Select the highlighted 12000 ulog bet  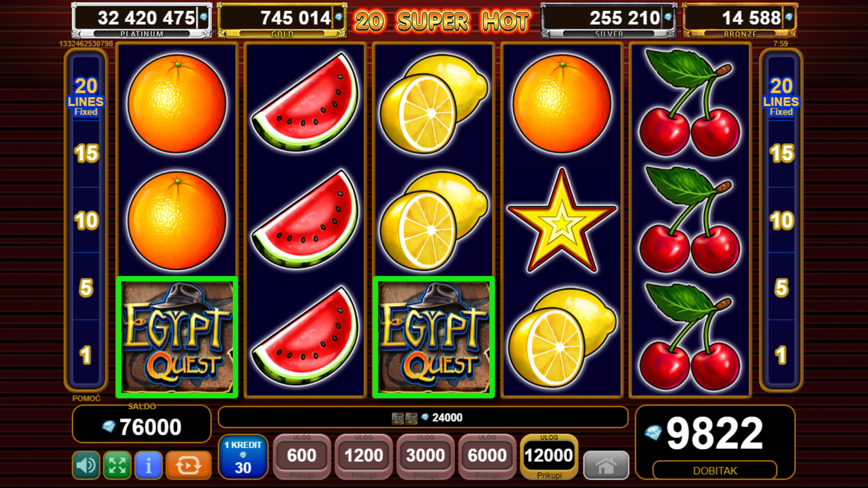pyautogui.click(x=549, y=457)
